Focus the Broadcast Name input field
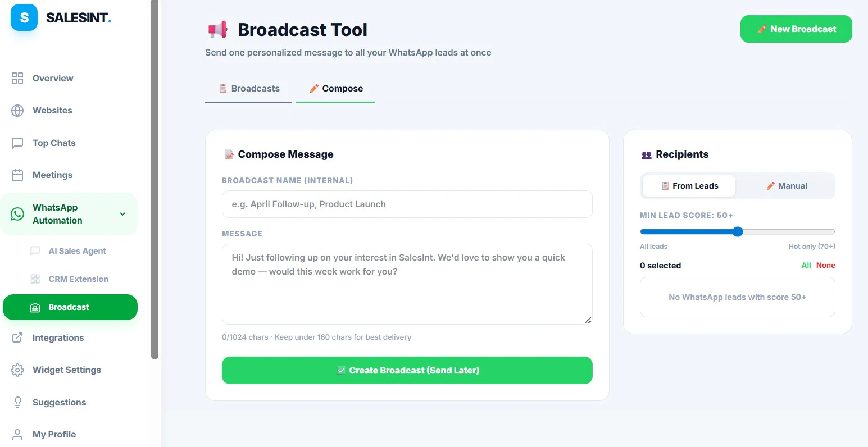This screenshot has height=447, width=868. point(407,204)
